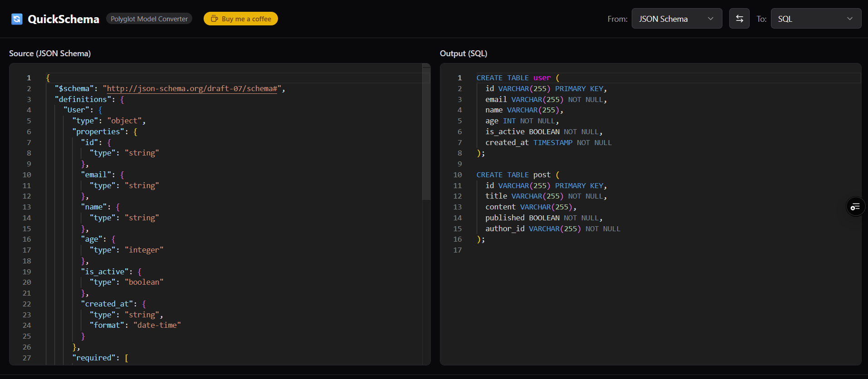This screenshot has width=868, height=379.
Task: Click the title VARCHAR(255) output line
Action: coord(546,196)
